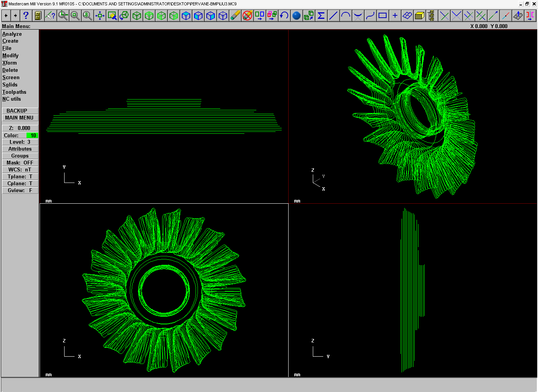
Task: Click the blue question mark Help icon
Action: (26, 16)
